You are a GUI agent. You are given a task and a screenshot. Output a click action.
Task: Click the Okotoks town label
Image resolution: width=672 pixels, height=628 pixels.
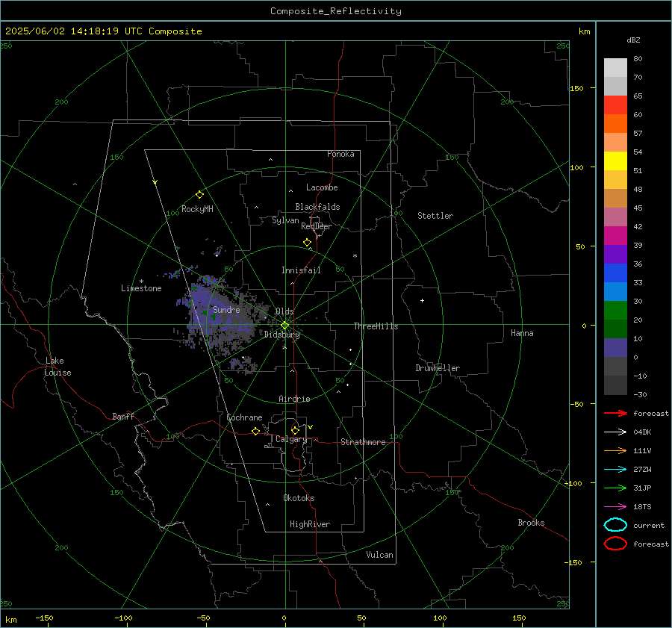[299, 498]
